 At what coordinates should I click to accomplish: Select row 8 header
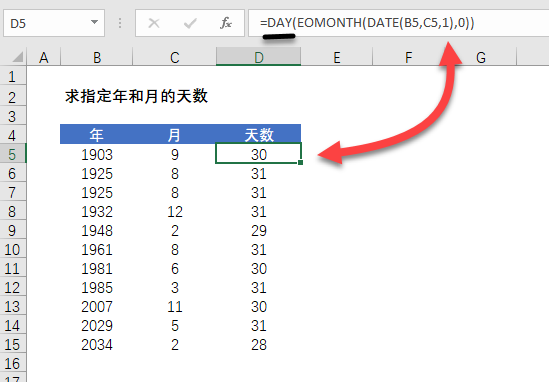[12, 211]
